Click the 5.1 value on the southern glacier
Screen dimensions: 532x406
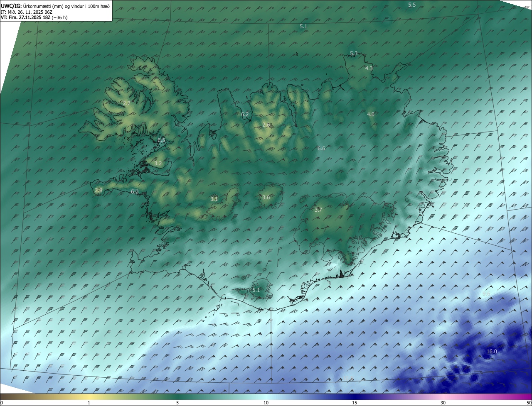[x=256, y=290]
